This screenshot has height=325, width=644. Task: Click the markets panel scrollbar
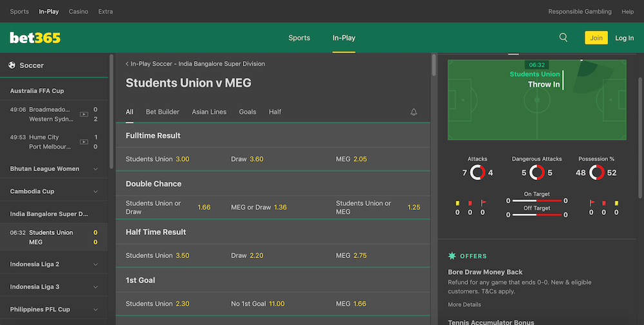point(433,65)
